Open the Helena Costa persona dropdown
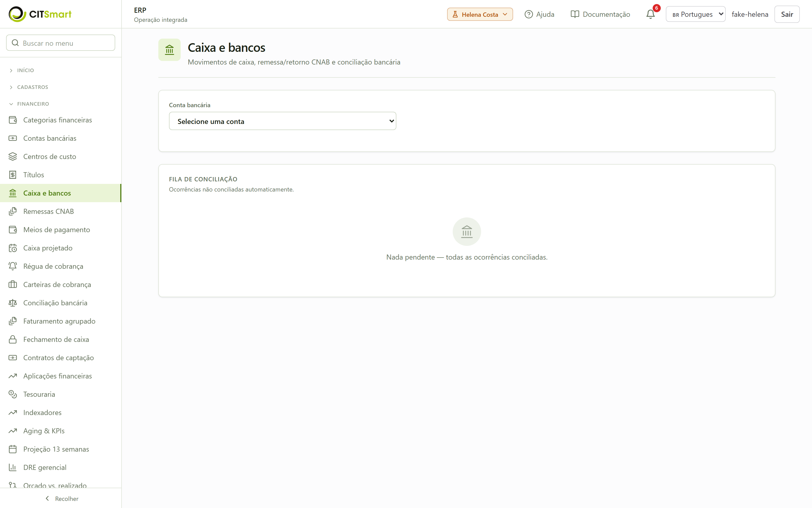Image resolution: width=812 pixels, height=508 pixels. point(480,14)
